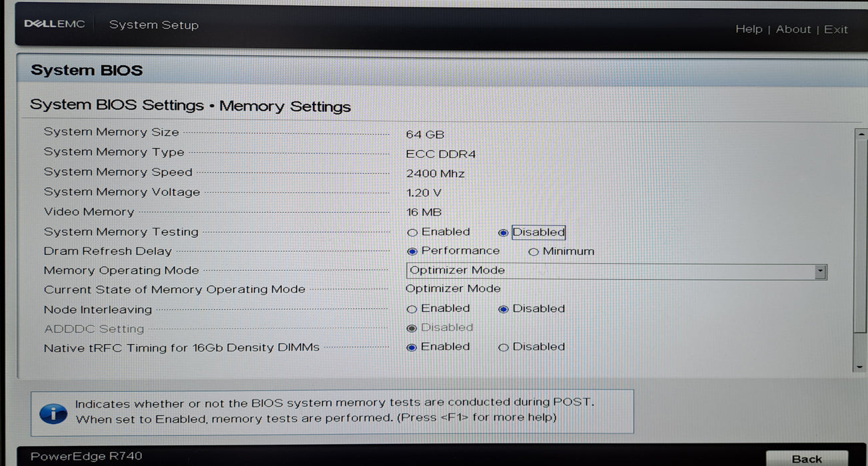Click the vertical scrollbar thumb
The width and height of the screenshot is (868, 466).
tap(859, 236)
